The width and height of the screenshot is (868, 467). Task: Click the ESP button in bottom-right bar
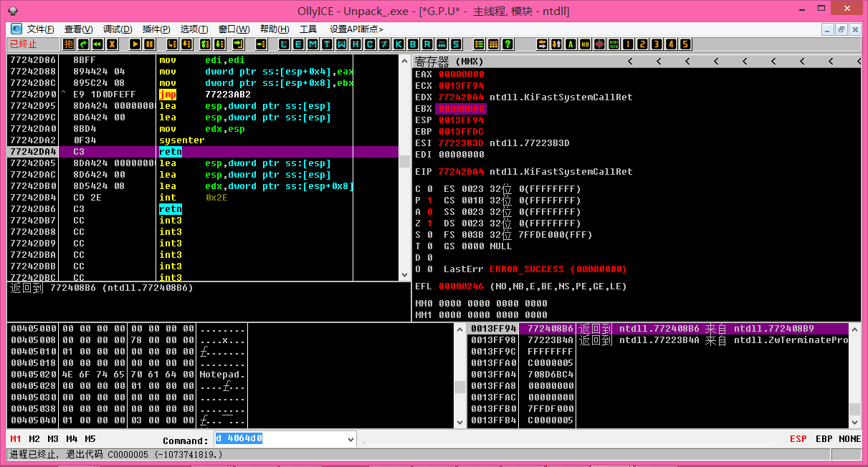798,439
